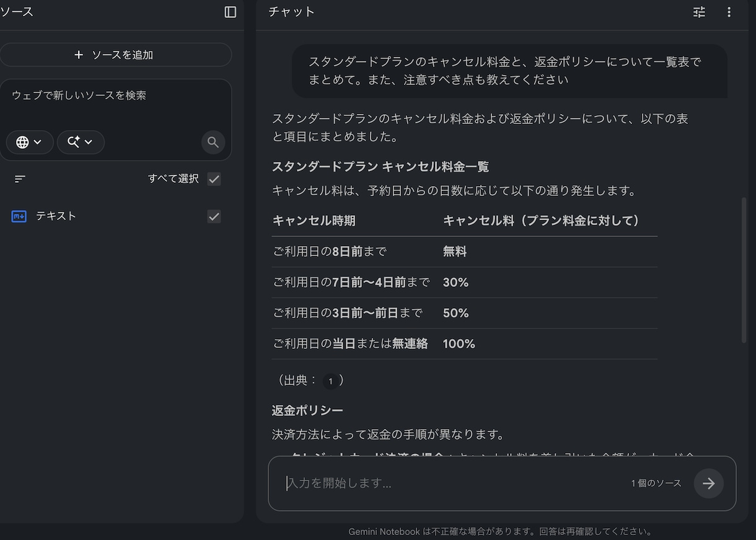756x540 pixels.
Task: Click the キャンセル時期 column header
Action: pos(314,221)
